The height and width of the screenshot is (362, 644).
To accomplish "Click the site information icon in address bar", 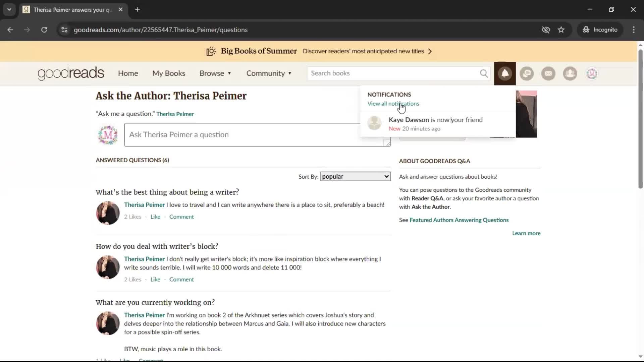I will tap(64, 30).
